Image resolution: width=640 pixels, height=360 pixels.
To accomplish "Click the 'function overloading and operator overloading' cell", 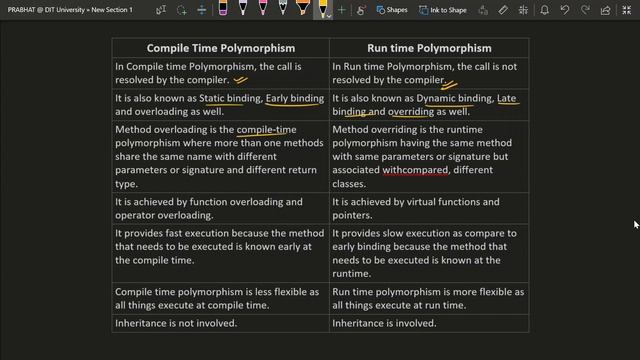I will 221,208.
